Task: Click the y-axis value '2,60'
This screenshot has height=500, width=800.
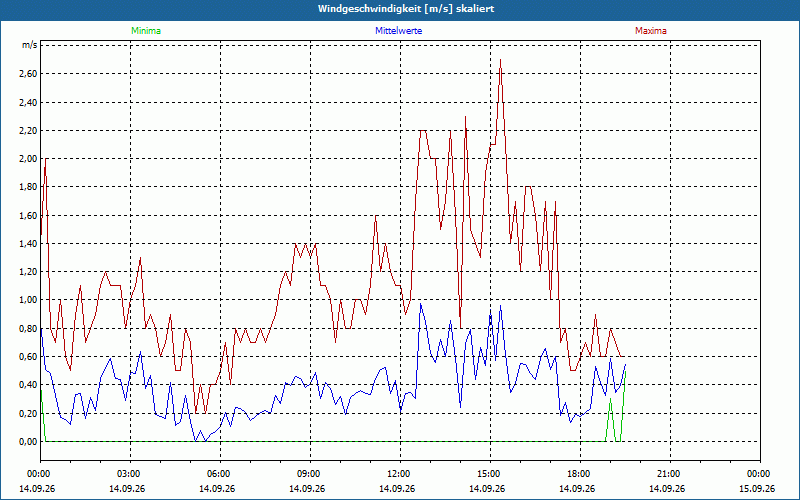Action: [x=28, y=74]
